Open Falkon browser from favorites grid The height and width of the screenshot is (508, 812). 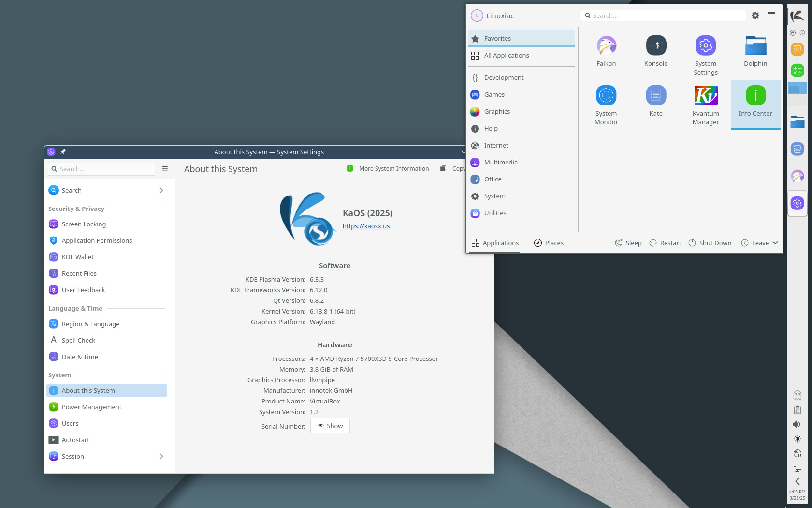pos(606,51)
